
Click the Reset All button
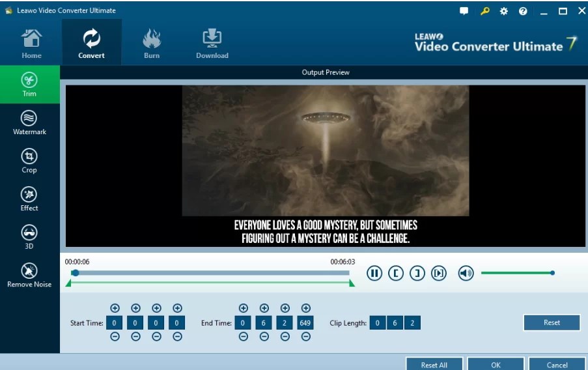(434, 365)
